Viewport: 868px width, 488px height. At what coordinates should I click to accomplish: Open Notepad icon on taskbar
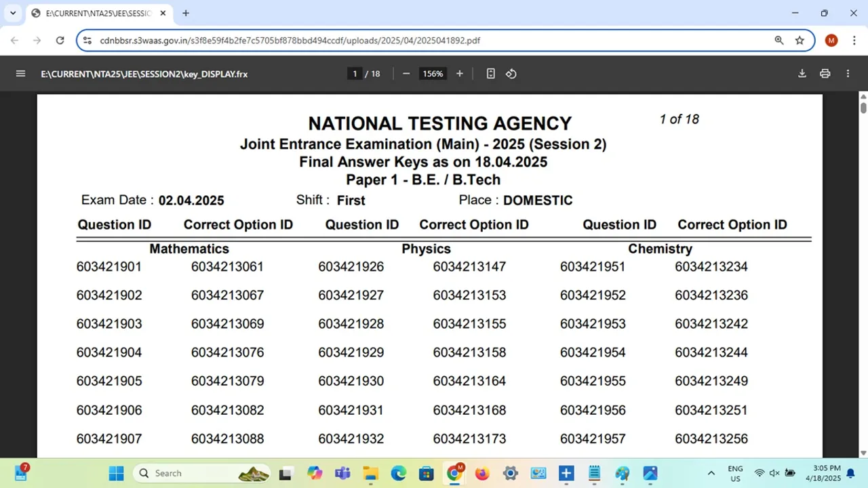click(x=594, y=473)
